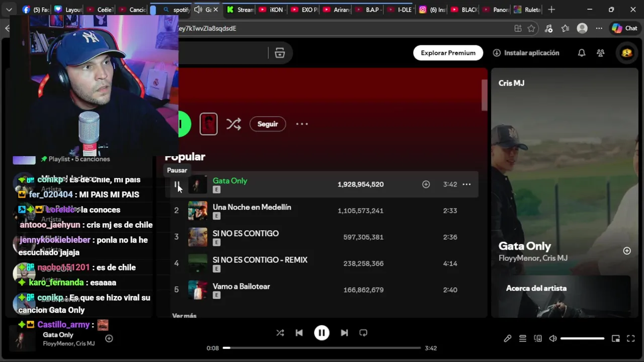644x362 pixels.
Task: Open Copilot Chat button
Action: pos(624,29)
